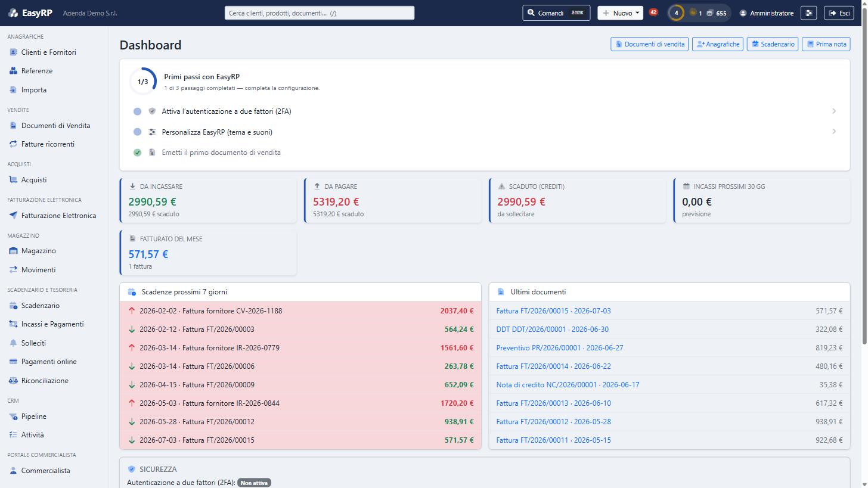
Task: Click the Scadenze prossimi 7 giorni calendar icon
Action: (x=132, y=292)
